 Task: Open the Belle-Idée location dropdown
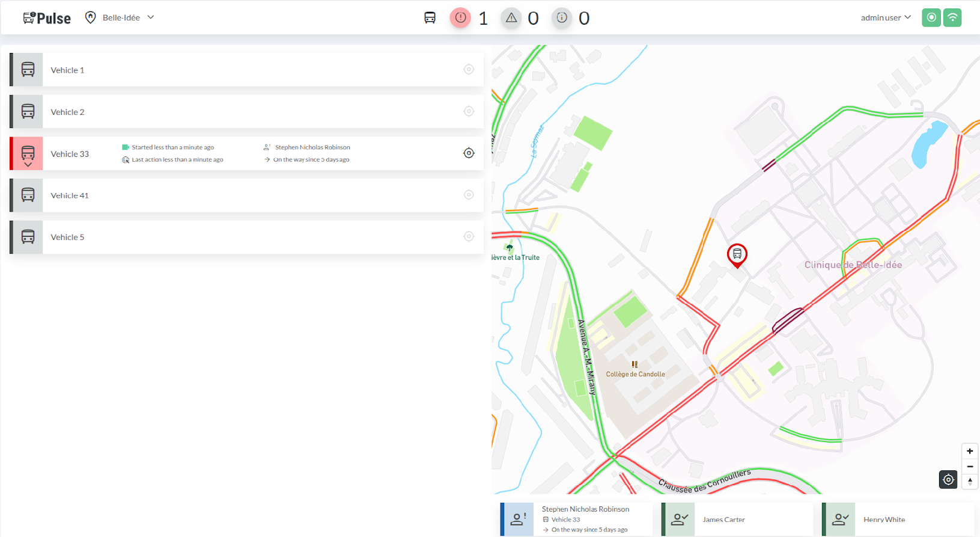tap(122, 17)
